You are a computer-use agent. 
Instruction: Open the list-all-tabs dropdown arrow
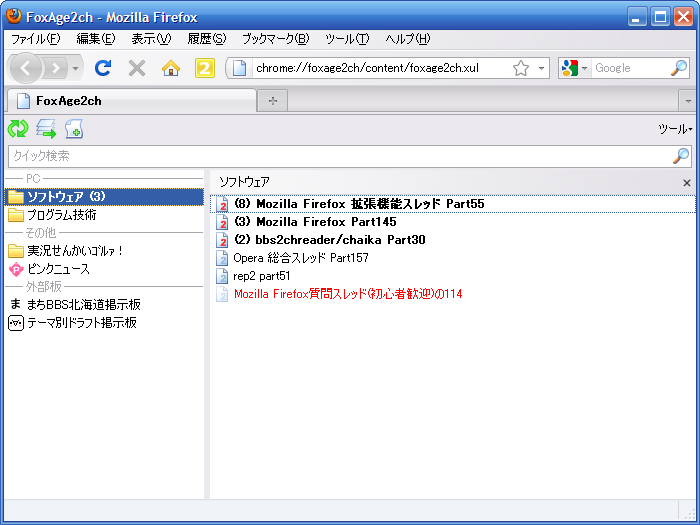coord(688,101)
